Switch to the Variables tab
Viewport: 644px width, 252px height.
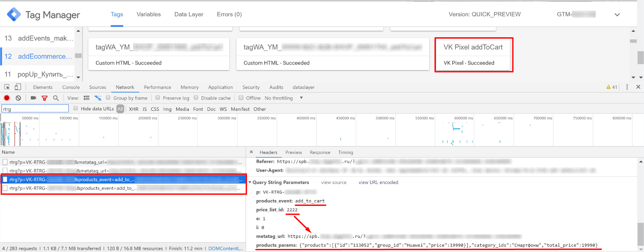(149, 14)
